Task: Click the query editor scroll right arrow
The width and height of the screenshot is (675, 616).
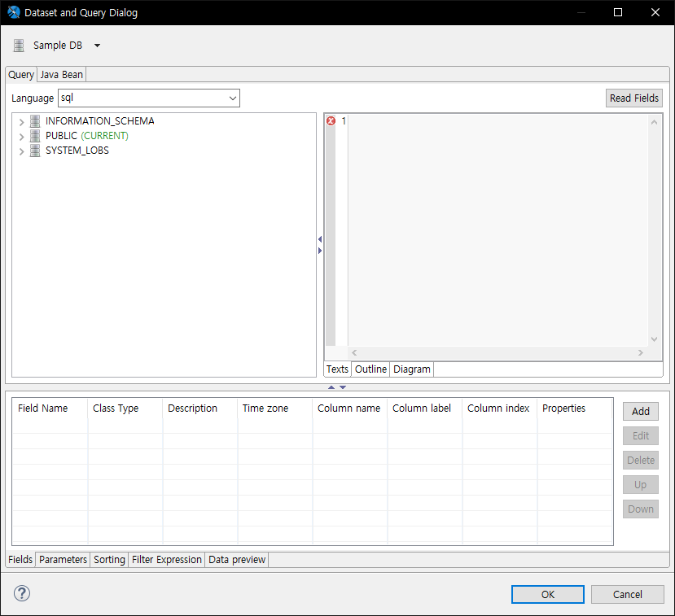Action: pos(641,352)
